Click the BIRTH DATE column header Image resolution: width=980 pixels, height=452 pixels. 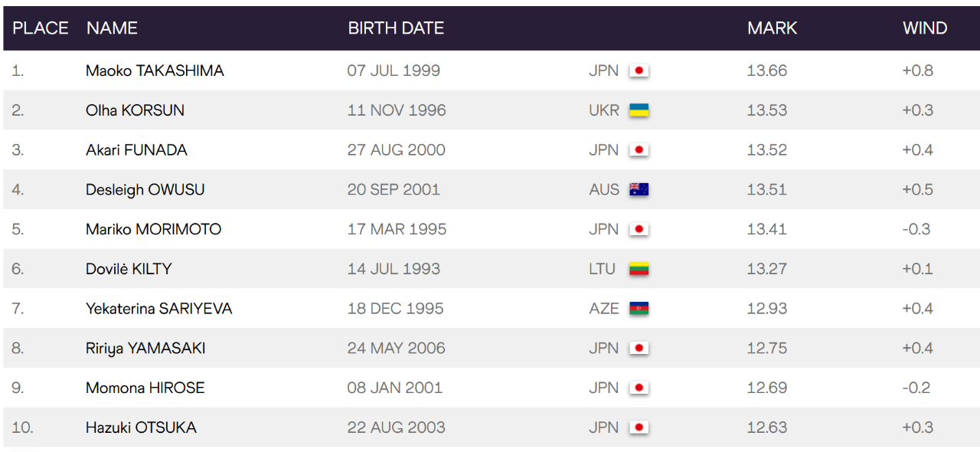396,28
